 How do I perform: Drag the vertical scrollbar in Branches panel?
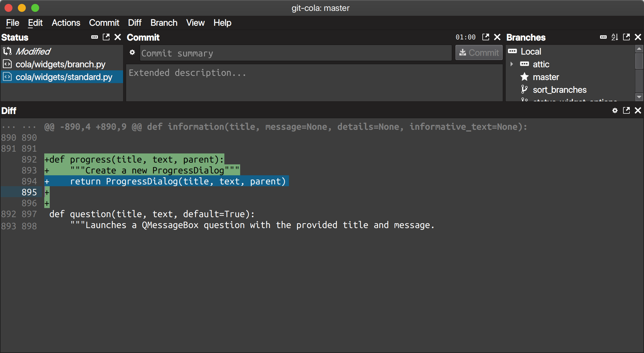pyautogui.click(x=639, y=65)
